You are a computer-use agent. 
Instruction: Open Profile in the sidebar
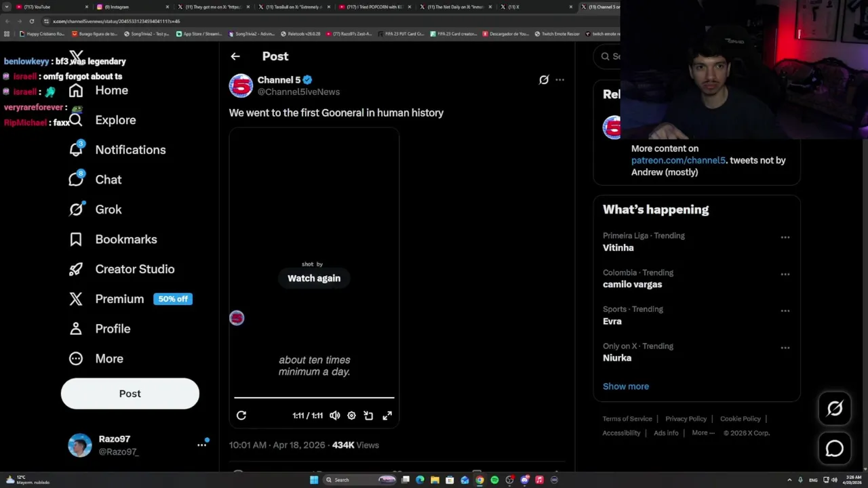(x=99, y=329)
